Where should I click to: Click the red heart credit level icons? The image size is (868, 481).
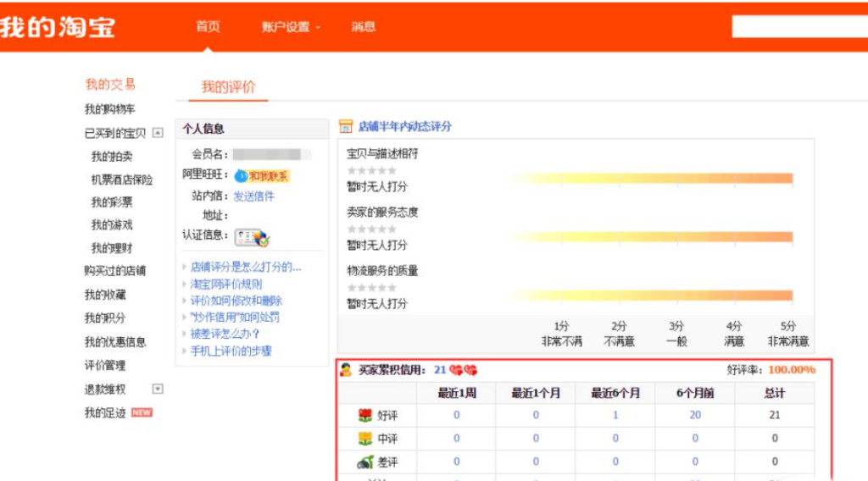pyautogui.click(x=464, y=370)
